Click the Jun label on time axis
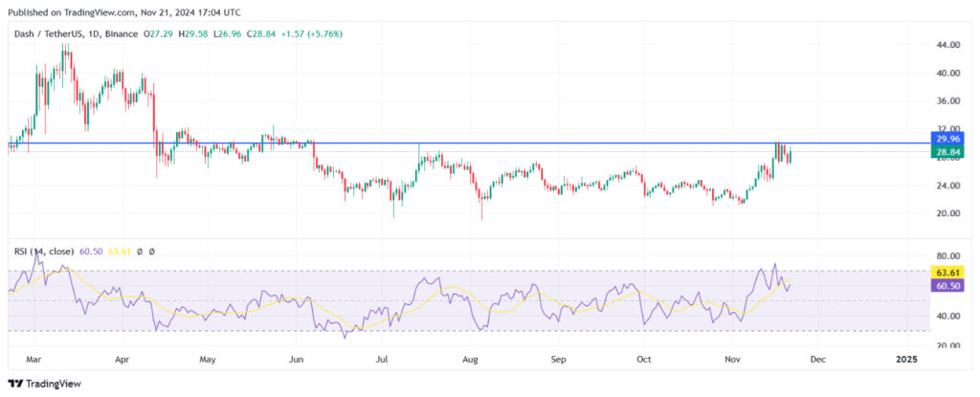 (298, 360)
